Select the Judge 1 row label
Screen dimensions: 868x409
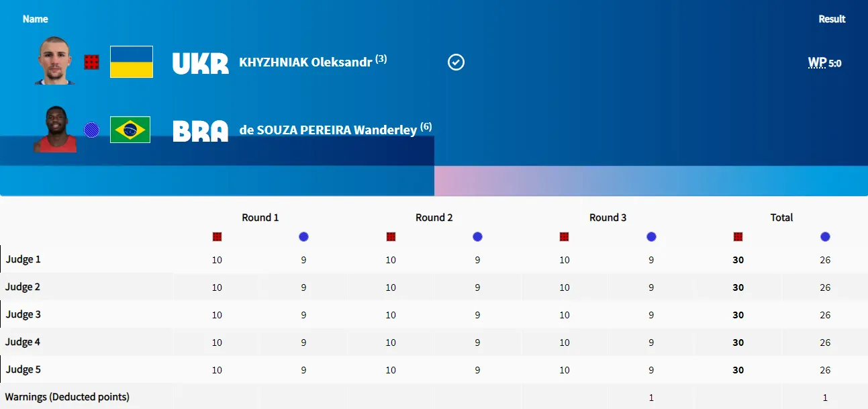(23, 259)
